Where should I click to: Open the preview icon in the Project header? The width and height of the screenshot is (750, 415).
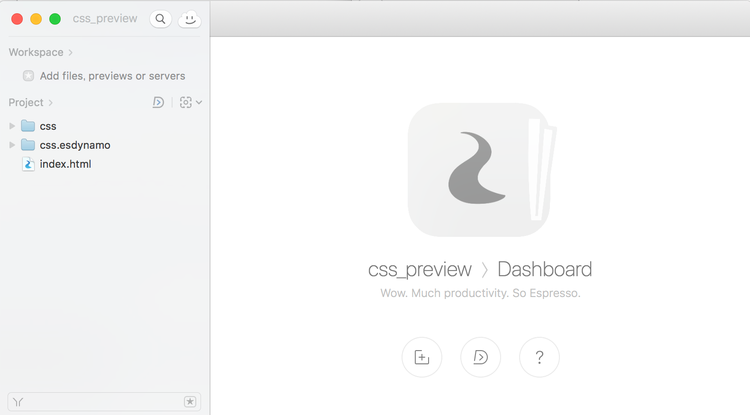(158, 102)
